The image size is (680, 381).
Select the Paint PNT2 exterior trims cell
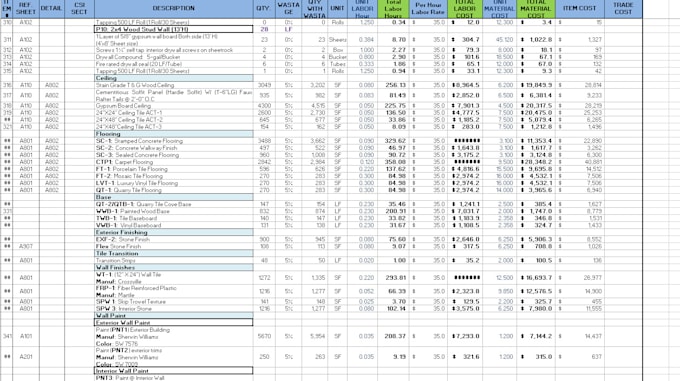click(x=173, y=357)
